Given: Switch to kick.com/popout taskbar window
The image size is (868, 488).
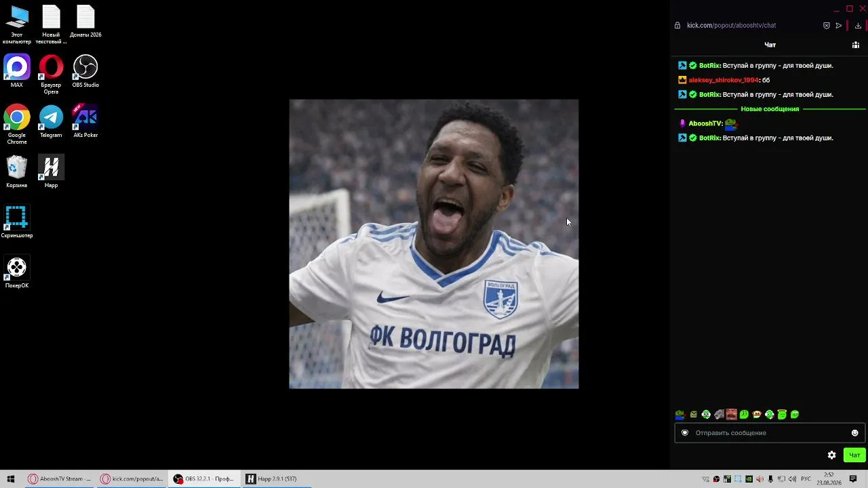Looking at the screenshot, I should coord(132,479).
